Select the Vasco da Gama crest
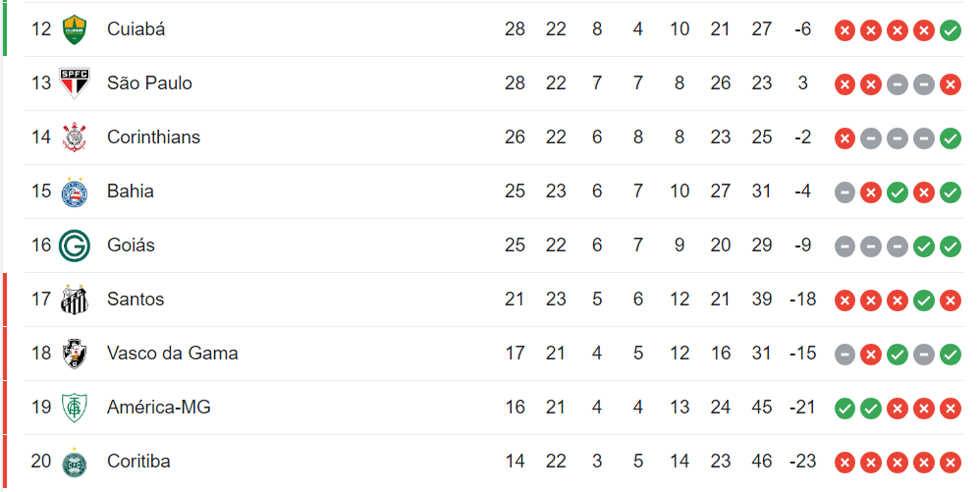The image size is (980, 492). tap(74, 354)
